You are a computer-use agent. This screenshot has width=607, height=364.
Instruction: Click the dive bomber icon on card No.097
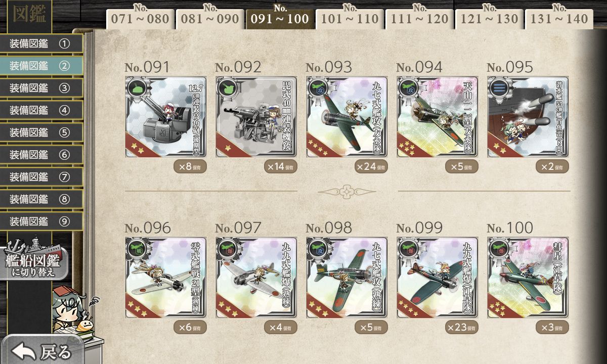[228, 248]
